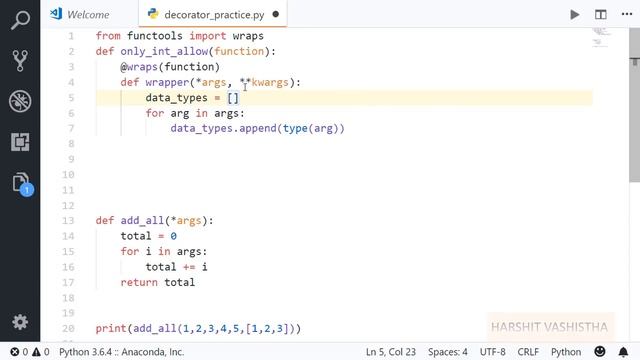
Task: Click the print(add_all(...)) line
Action: point(198,329)
